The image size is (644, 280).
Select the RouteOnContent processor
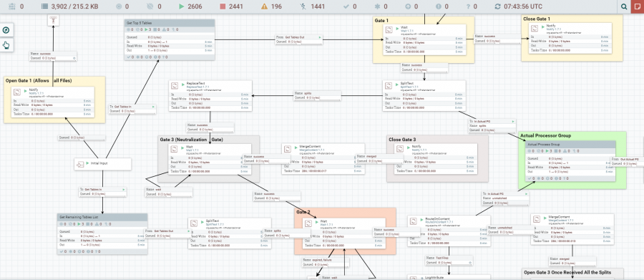tap(449, 231)
